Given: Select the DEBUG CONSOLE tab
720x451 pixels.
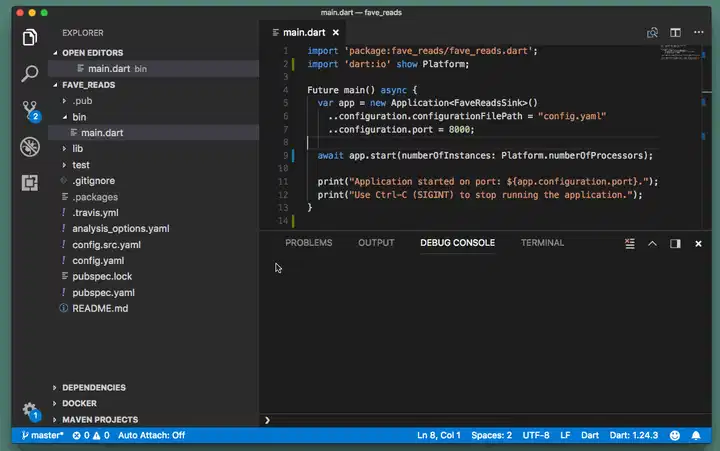Looking at the screenshot, I should pos(457,242).
